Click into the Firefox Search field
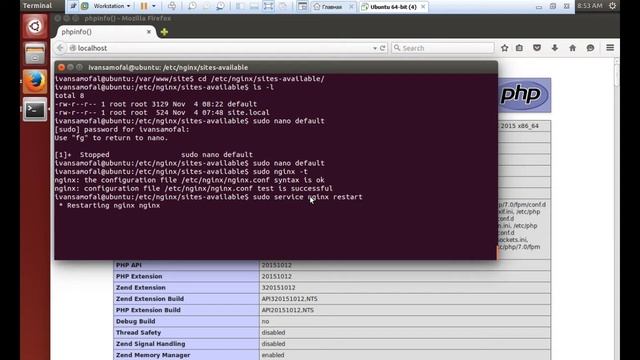This screenshot has width=640, height=360. coord(443,48)
